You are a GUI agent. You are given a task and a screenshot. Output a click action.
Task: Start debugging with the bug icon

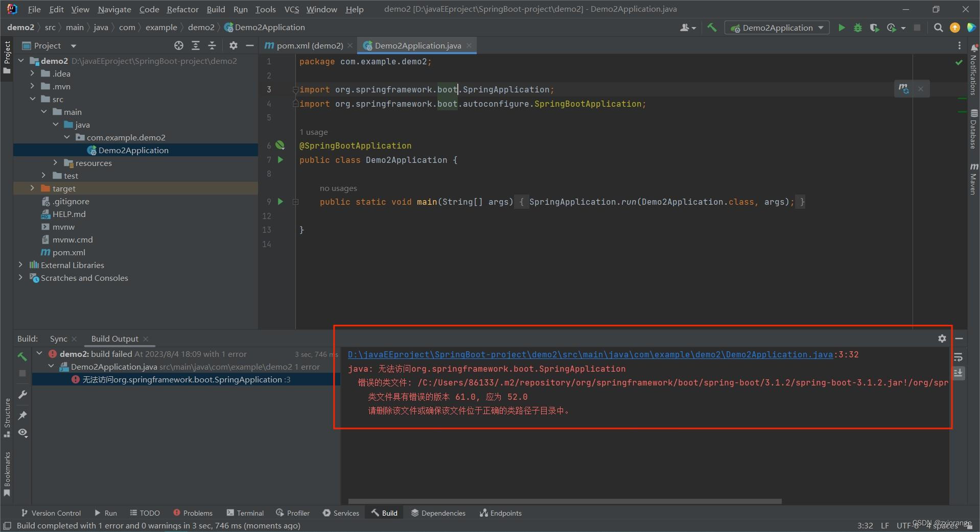(858, 28)
